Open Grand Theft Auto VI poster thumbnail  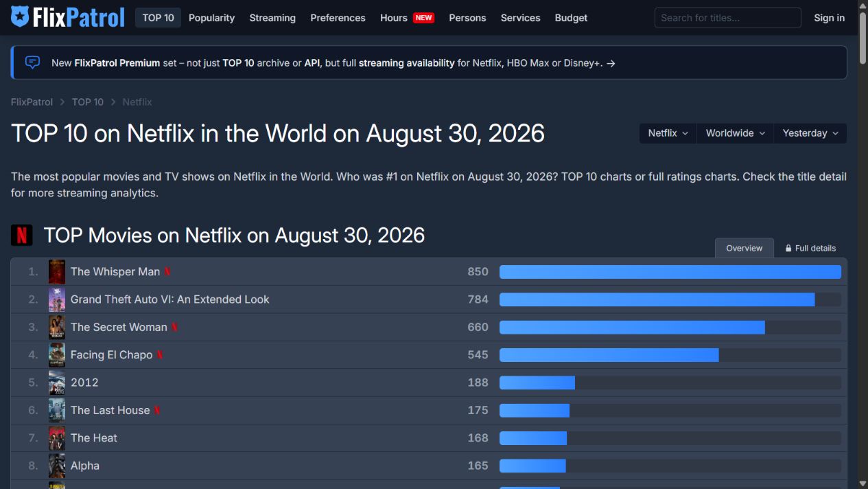click(x=57, y=299)
